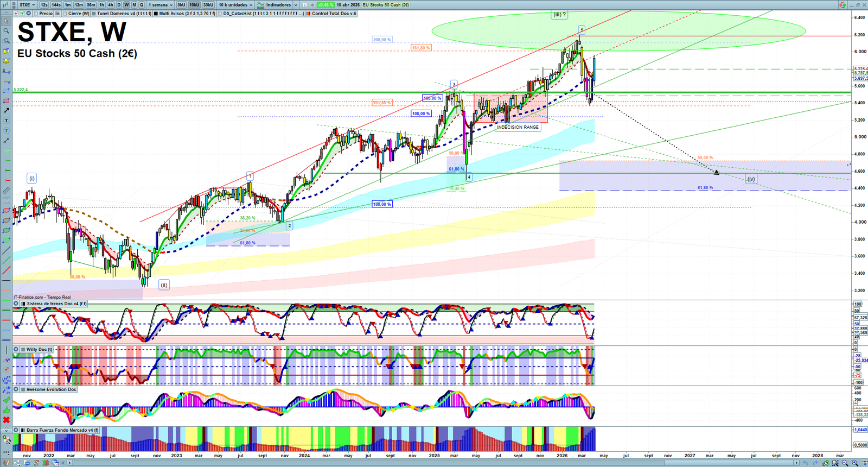This screenshot has width=868, height=467.
Task: Click the Tunel Domenec v4 color swatch
Action: pyautogui.click(x=94, y=14)
